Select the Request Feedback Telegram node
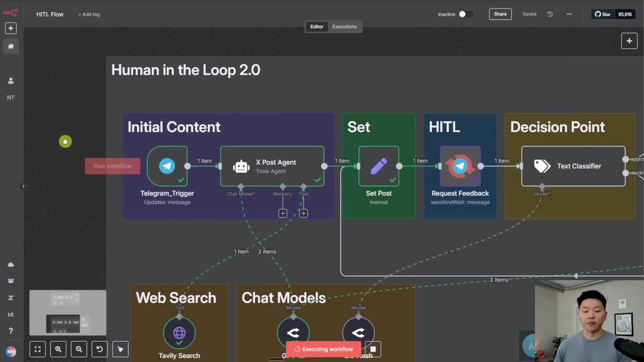 point(460,166)
